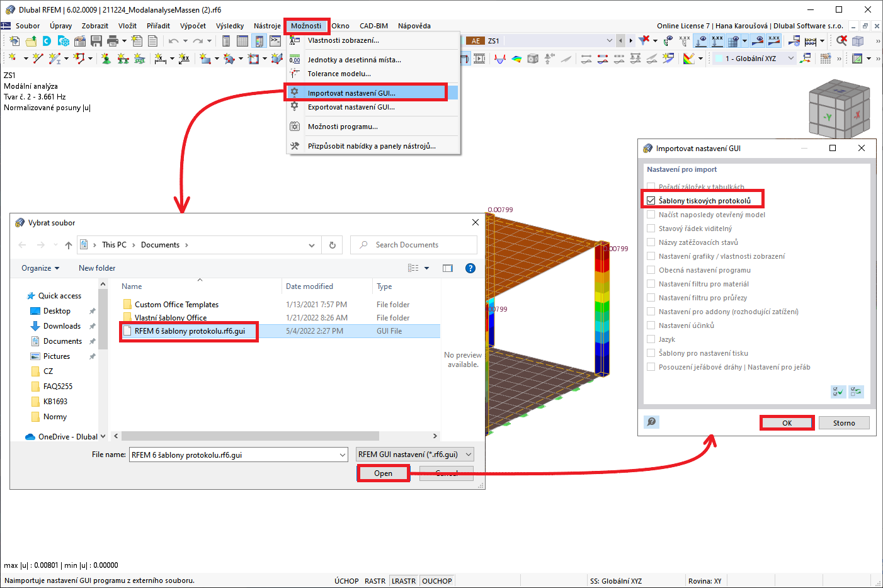Select the New nodal support tool

106,59
